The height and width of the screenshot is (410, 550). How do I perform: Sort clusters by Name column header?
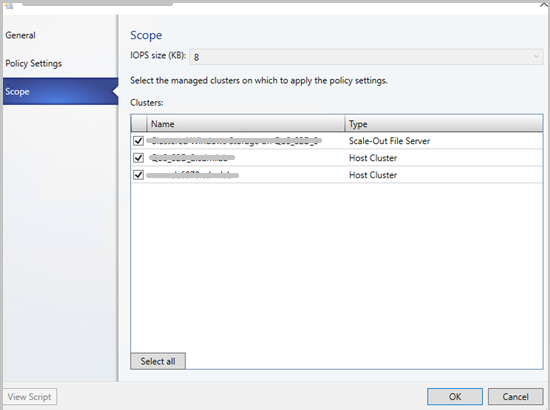point(246,124)
